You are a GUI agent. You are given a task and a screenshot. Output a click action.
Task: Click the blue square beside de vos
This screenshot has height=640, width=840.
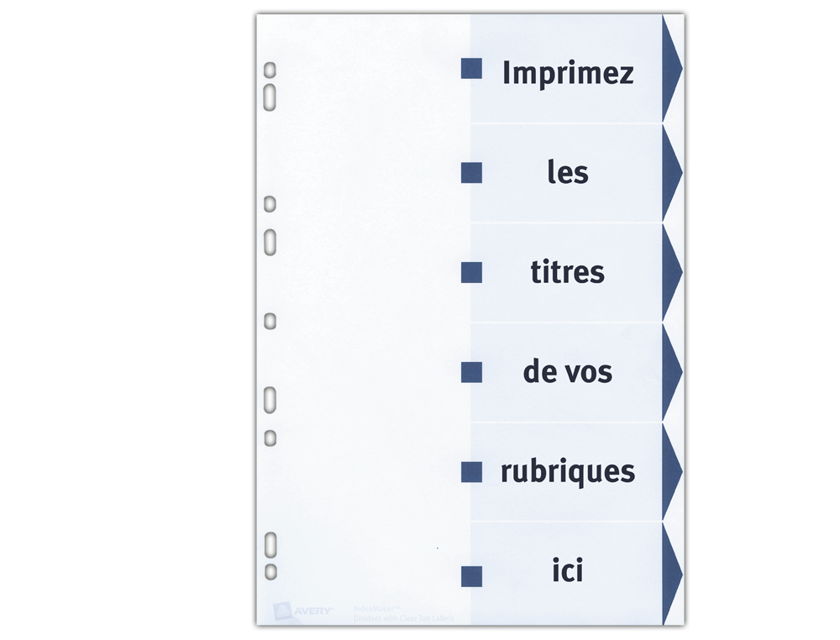[x=471, y=372]
